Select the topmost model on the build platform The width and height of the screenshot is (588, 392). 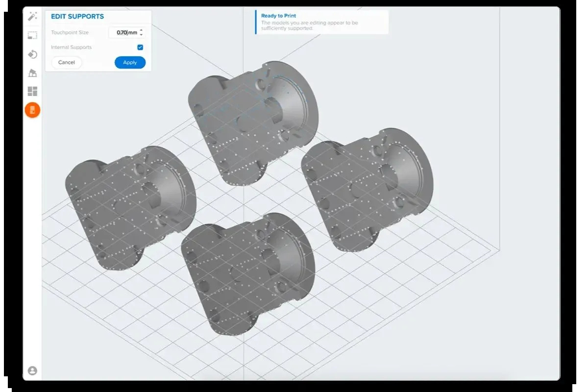(252, 120)
